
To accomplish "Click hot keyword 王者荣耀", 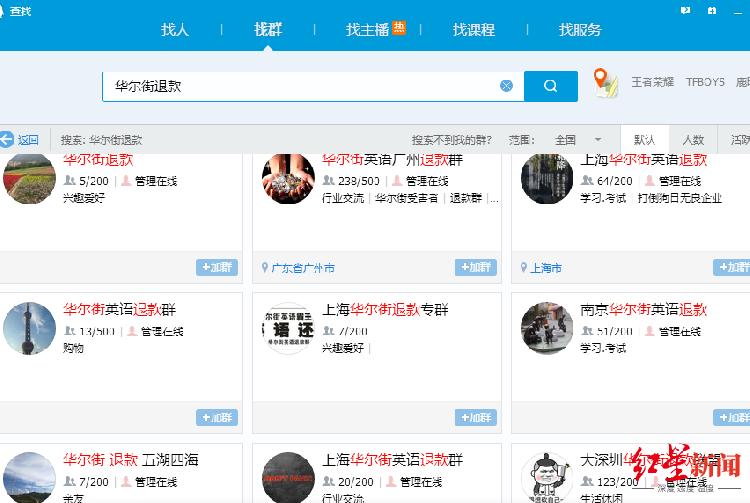I will [x=652, y=82].
